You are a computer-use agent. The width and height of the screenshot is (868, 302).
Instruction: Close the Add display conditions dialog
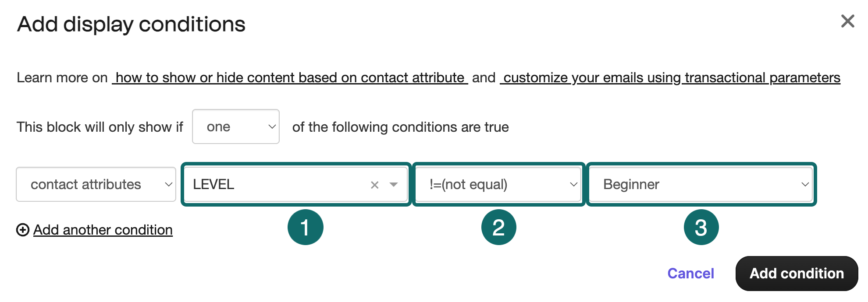pos(848,21)
